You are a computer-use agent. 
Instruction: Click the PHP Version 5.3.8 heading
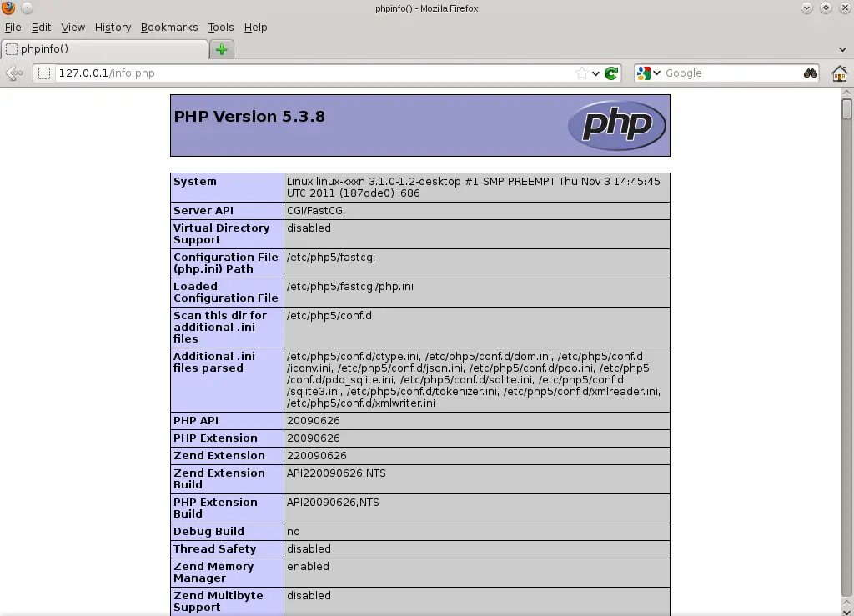(x=249, y=117)
